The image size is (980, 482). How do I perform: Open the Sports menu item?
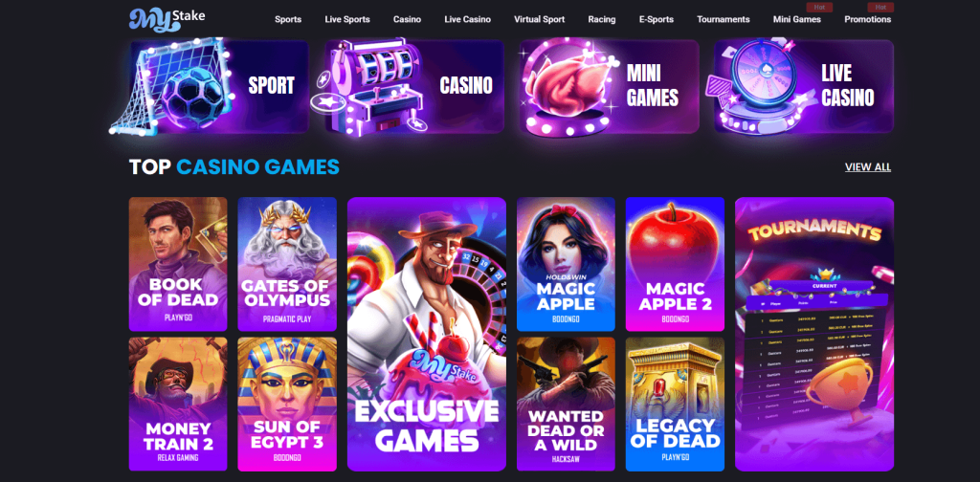[x=288, y=19]
